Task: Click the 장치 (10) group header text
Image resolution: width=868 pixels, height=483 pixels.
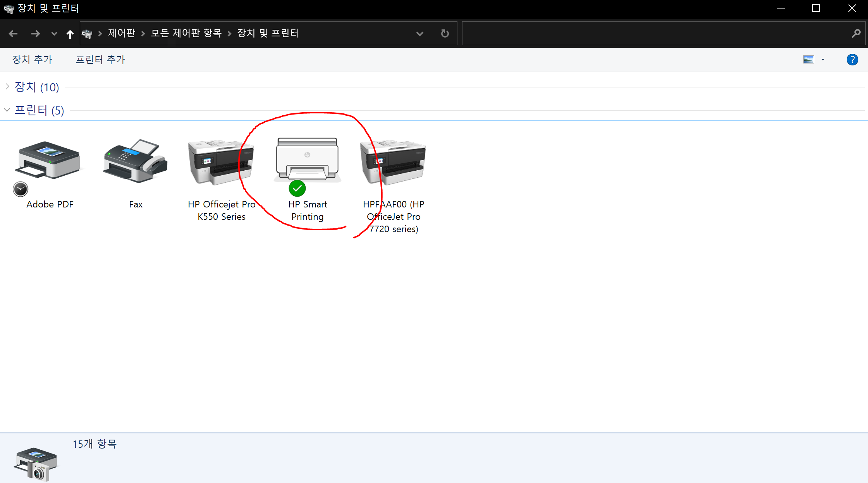Action: [x=37, y=87]
